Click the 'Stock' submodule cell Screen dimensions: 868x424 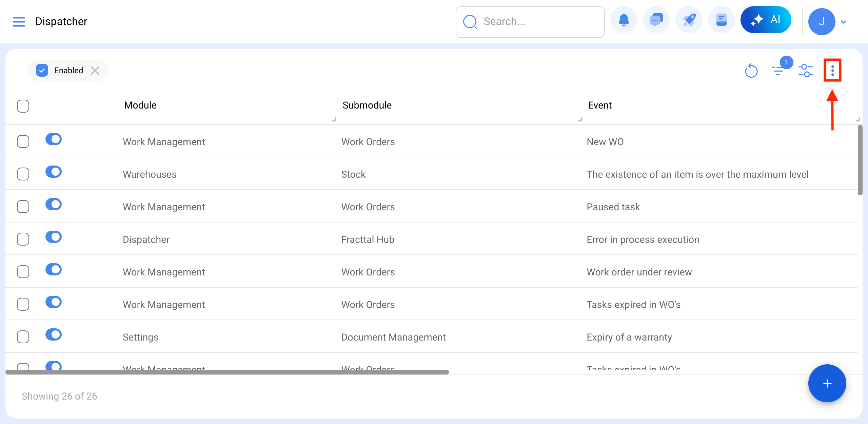pos(353,174)
